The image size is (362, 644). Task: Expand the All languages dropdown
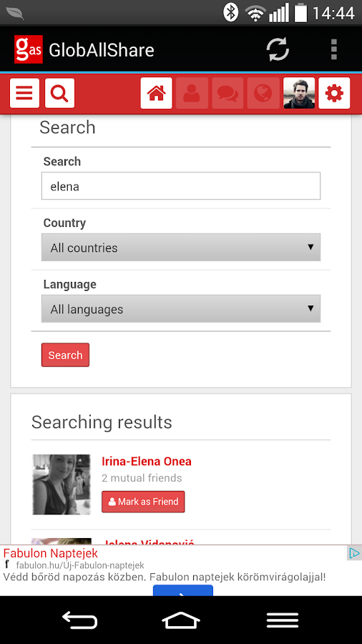181,308
